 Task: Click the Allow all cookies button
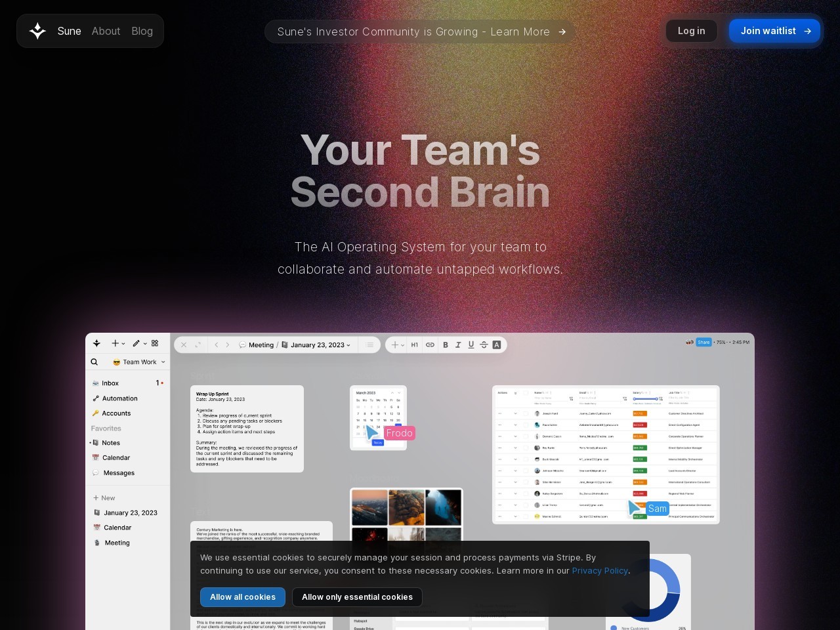tap(243, 597)
